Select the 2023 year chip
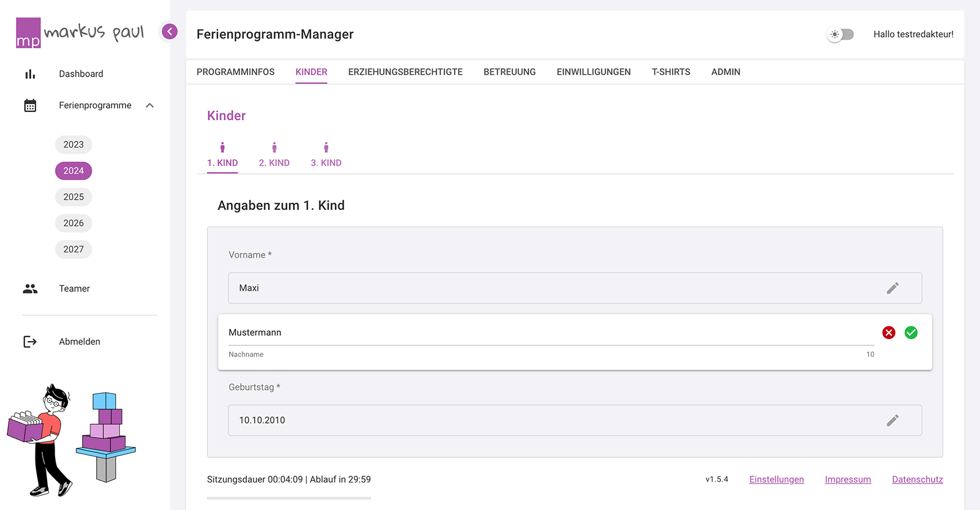Image resolution: width=980 pixels, height=510 pixels. pyautogui.click(x=73, y=144)
